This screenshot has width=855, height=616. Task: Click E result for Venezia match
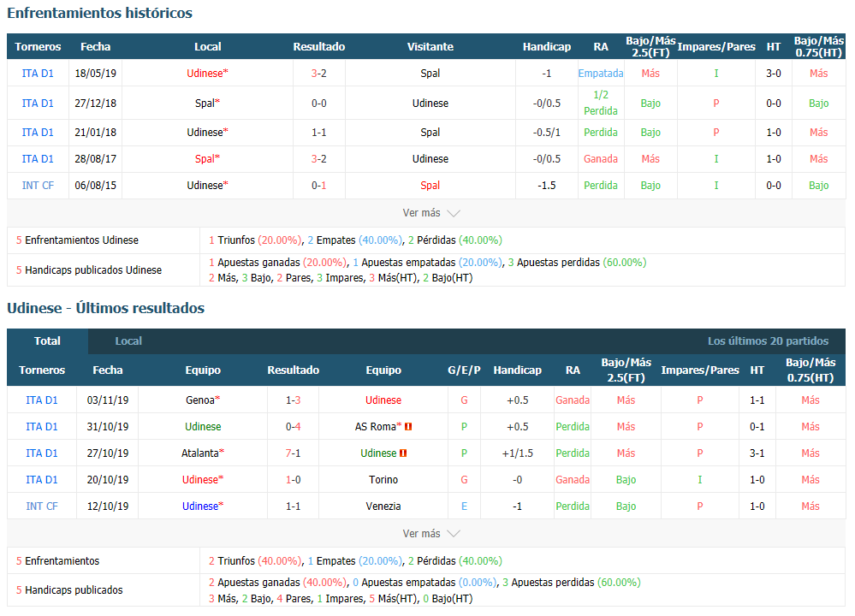click(464, 506)
